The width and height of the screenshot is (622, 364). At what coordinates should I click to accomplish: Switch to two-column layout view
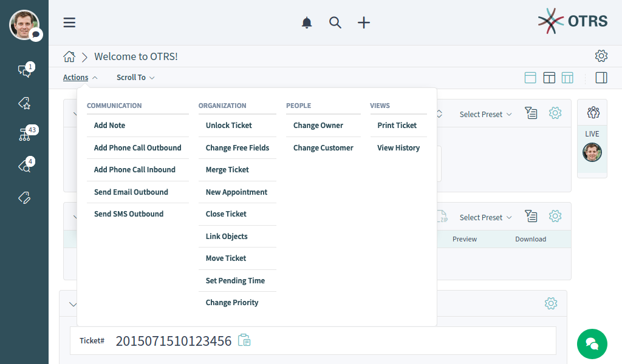(549, 78)
